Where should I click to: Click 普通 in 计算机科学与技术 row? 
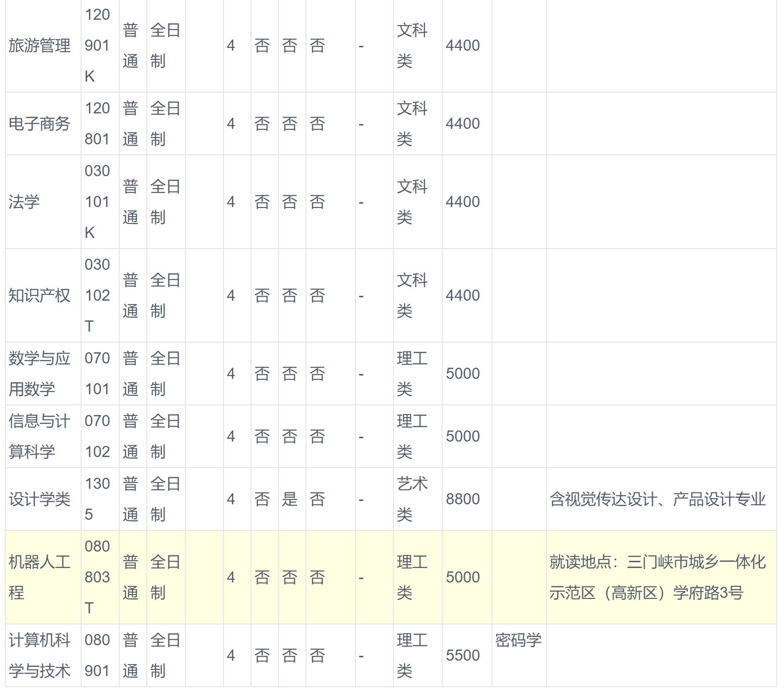coord(130,656)
